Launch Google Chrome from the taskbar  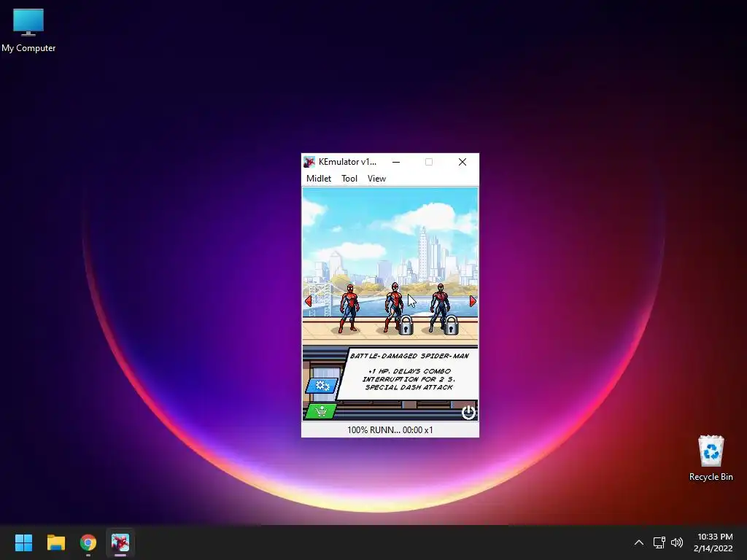pos(88,542)
